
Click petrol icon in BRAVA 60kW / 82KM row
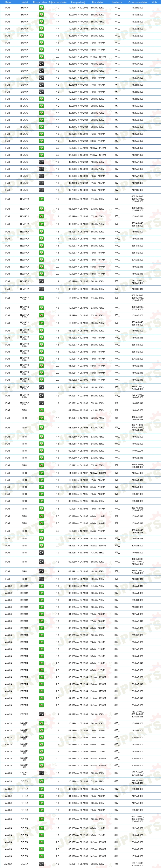pyautogui.click(x=41, y=8)
